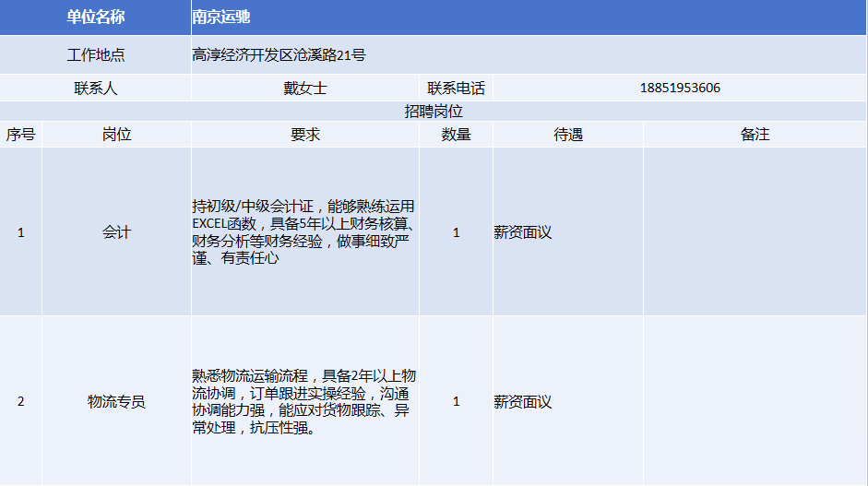Click the 备注 column header
This screenshot has width=868, height=486.
[x=755, y=135]
